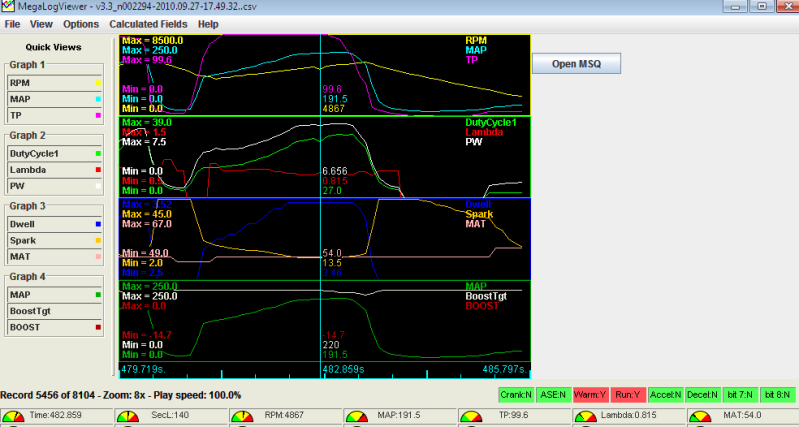Toggle the Run:Y status indicator
This screenshot has height=427, width=799.
[x=629, y=395]
